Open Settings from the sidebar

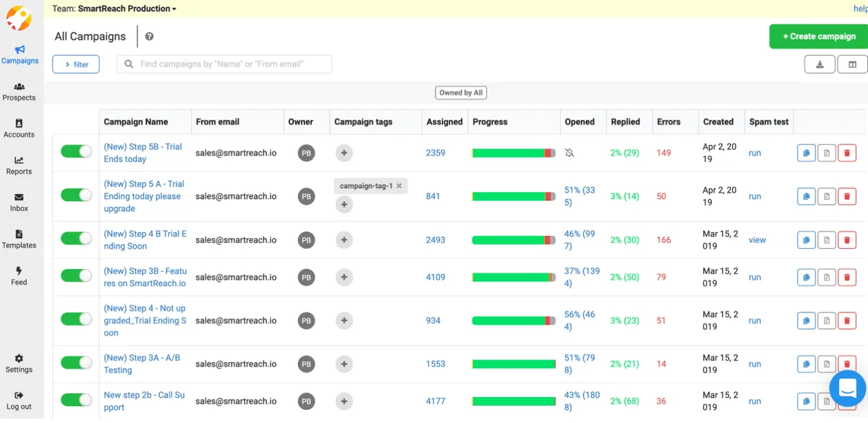[x=20, y=364]
